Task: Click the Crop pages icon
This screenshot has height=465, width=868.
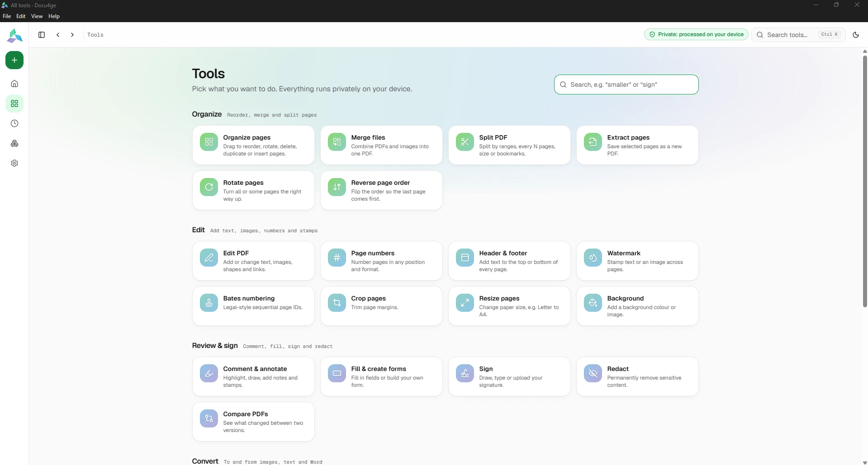Action: [x=337, y=303]
